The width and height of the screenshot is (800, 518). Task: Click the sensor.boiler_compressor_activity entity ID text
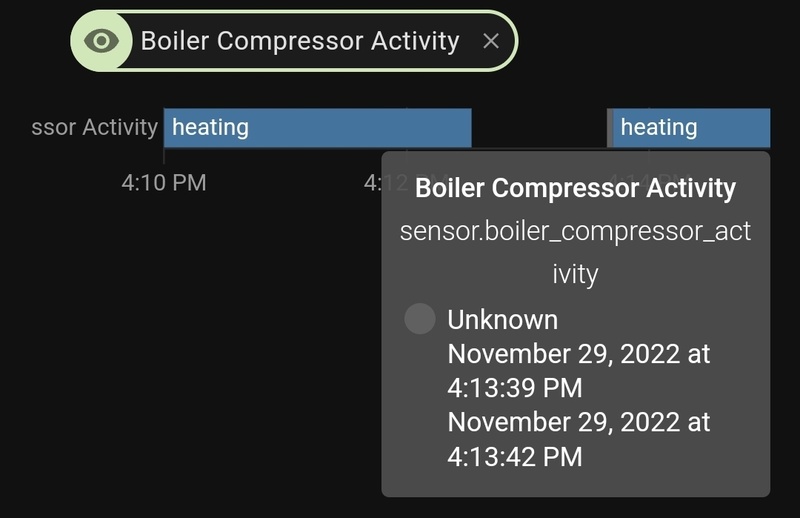(x=575, y=250)
